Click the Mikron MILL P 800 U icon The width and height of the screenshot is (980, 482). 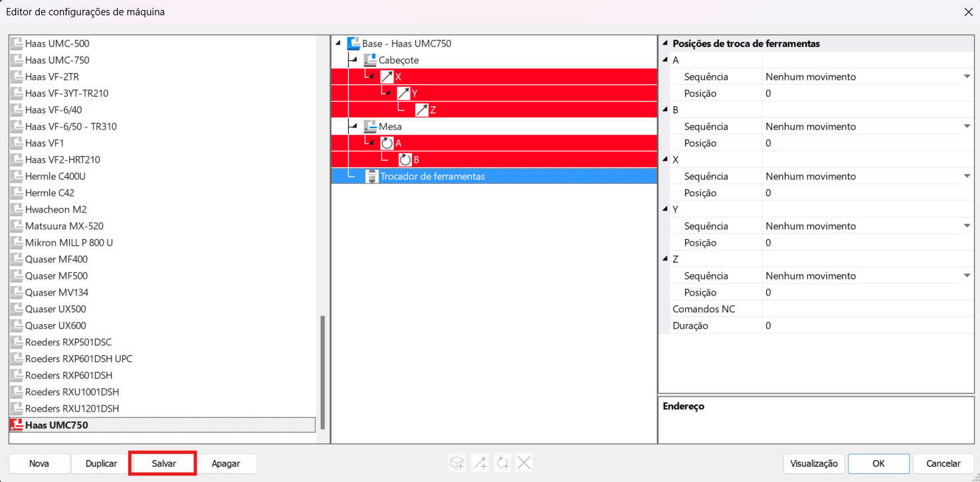(x=17, y=242)
